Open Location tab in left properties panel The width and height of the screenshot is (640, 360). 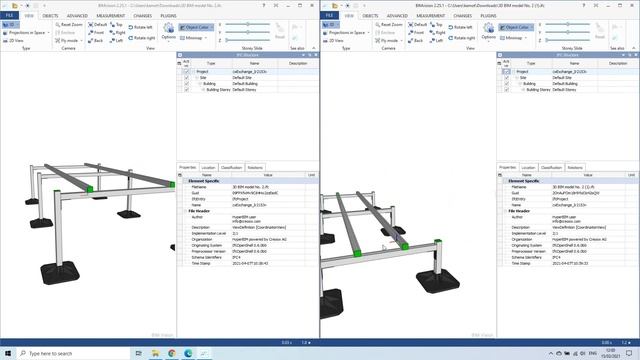[208, 168]
